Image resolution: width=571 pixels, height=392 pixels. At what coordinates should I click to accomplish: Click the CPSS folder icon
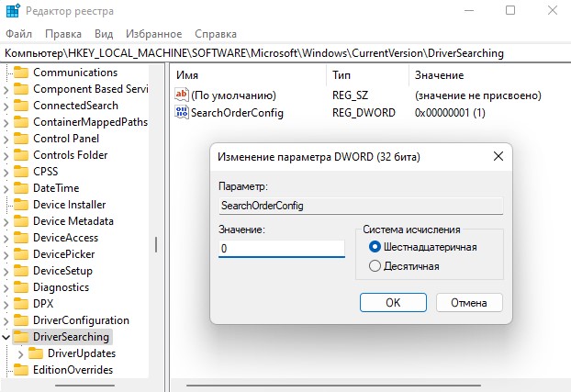[x=21, y=172]
